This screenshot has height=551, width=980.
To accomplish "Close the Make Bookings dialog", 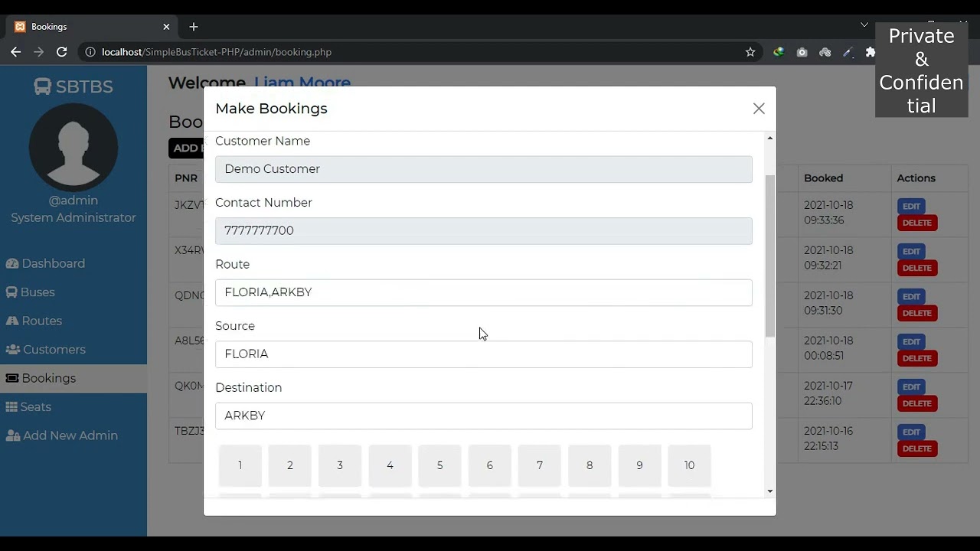I will point(759,109).
